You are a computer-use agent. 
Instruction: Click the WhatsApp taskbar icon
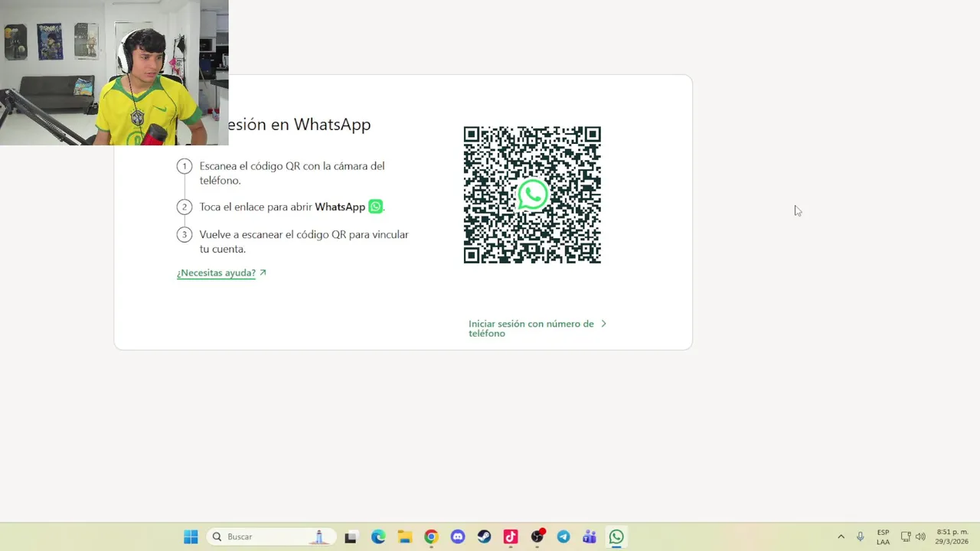[x=616, y=536]
